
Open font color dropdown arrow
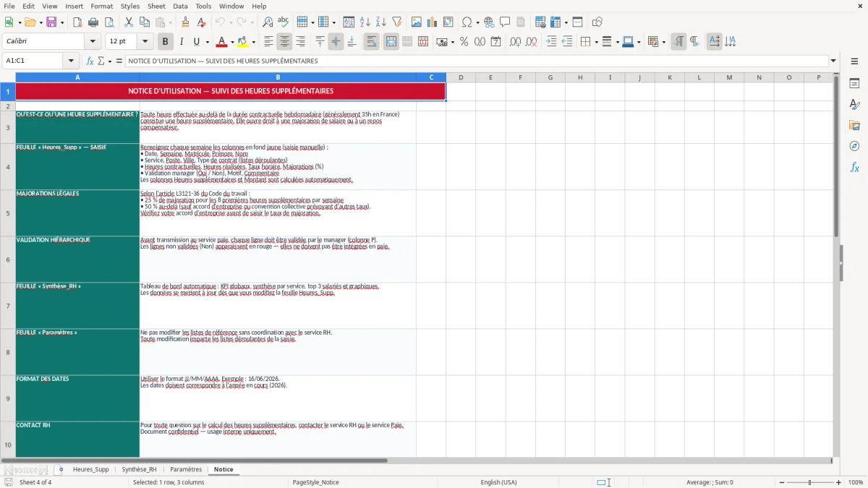point(232,42)
